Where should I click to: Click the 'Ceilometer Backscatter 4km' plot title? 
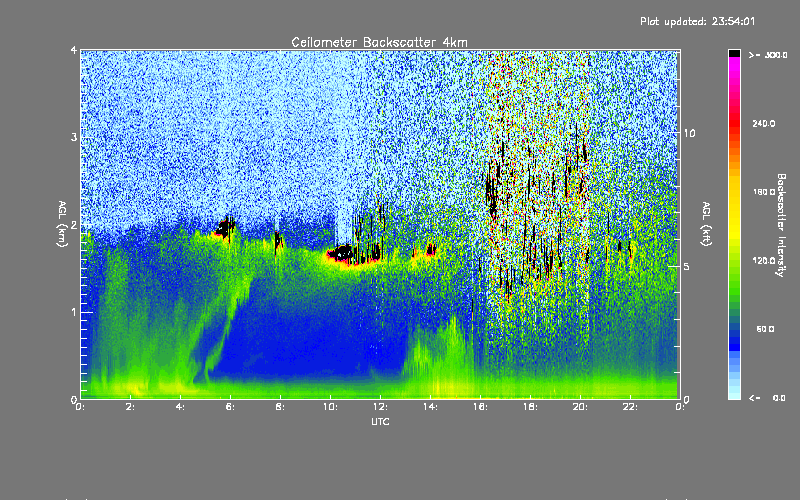click(x=379, y=42)
